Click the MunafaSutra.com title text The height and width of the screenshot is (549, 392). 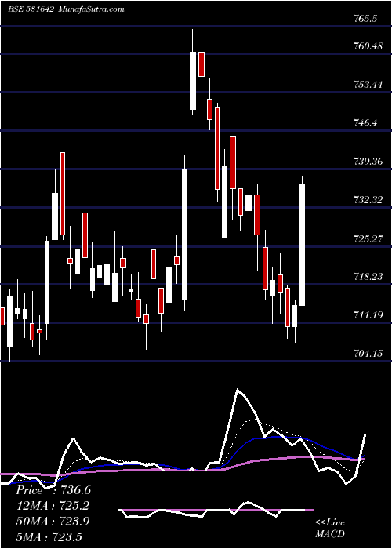[x=90, y=9]
